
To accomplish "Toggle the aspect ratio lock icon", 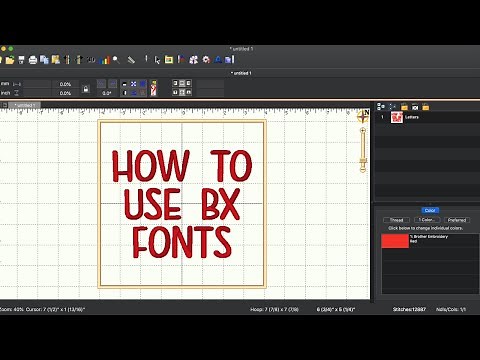I will click(86, 89).
